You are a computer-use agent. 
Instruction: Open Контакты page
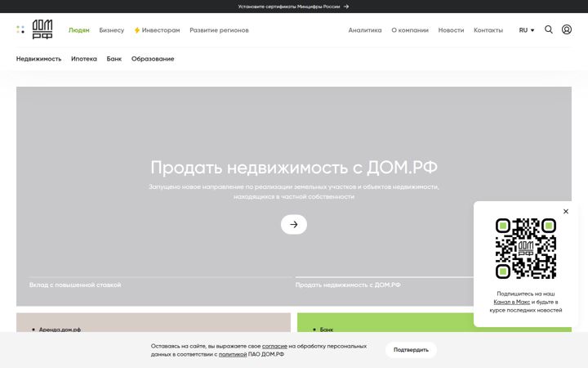click(488, 30)
